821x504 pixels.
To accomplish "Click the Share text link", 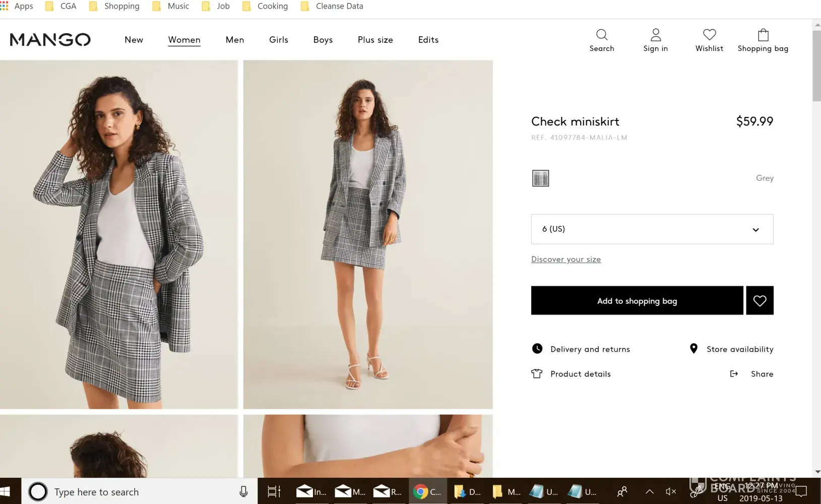I will tap(762, 374).
